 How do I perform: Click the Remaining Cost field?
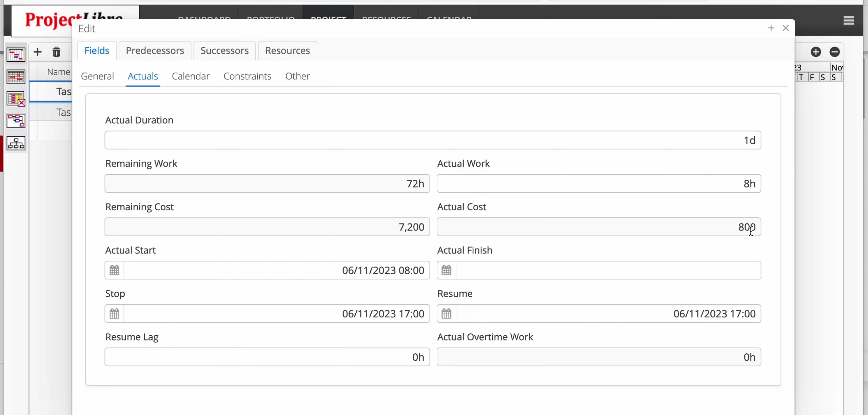pos(267,227)
